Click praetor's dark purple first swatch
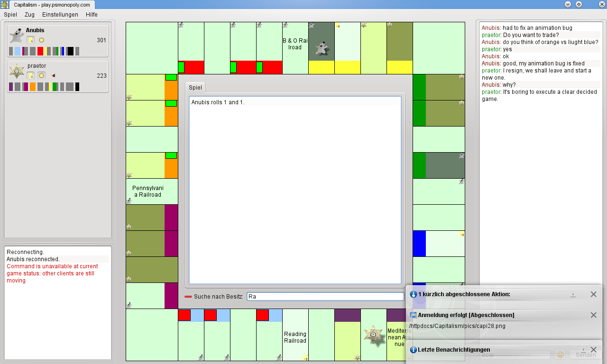Viewport: 607px width, 364px height. tap(11, 87)
